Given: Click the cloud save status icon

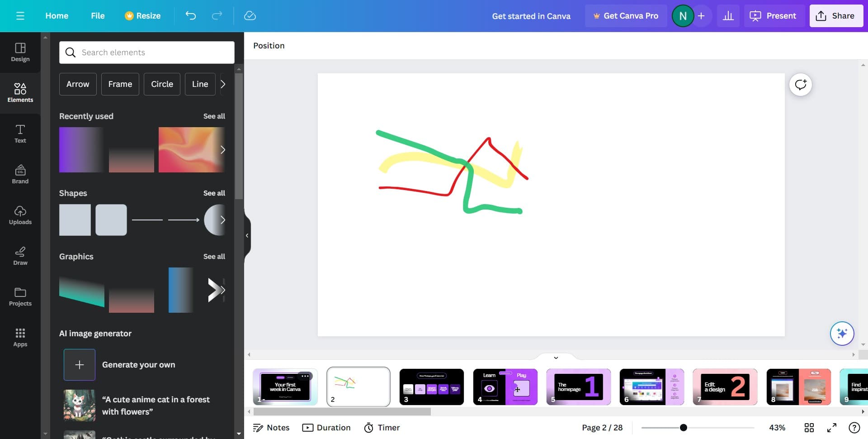Looking at the screenshot, I should (250, 16).
